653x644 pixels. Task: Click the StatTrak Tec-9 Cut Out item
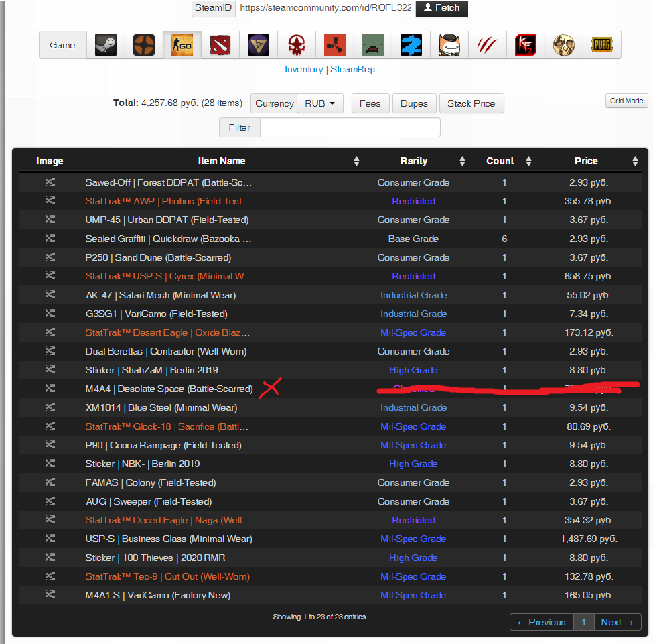point(168,576)
